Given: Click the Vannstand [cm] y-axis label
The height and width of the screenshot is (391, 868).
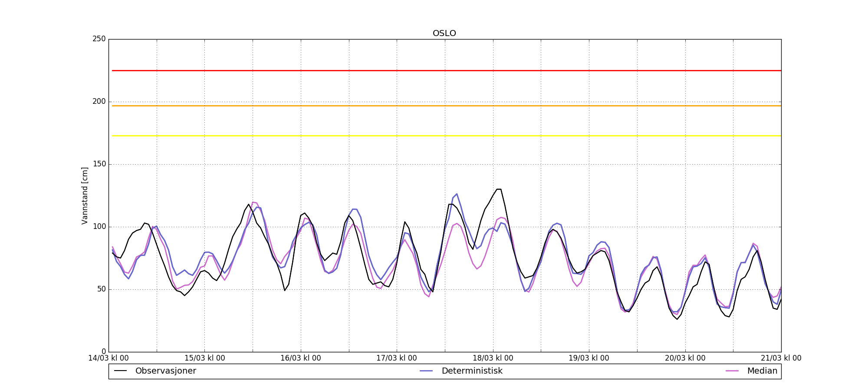Looking at the screenshot, I should [85, 195].
